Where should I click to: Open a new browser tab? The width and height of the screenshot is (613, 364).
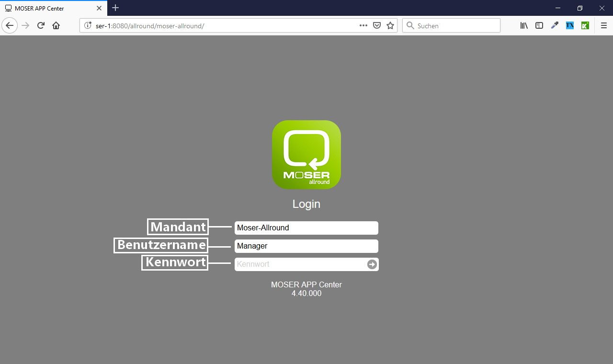click(115, 8)
